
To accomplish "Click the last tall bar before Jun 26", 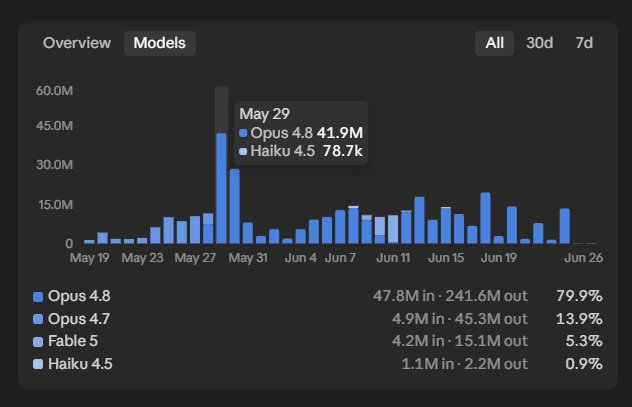I will pyautogui.click(x=565, y=226).
